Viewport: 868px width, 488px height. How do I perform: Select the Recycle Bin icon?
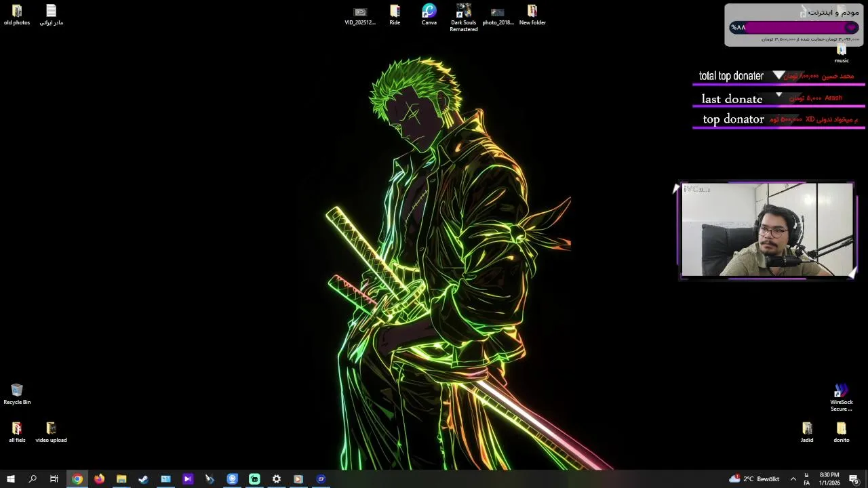17,394
